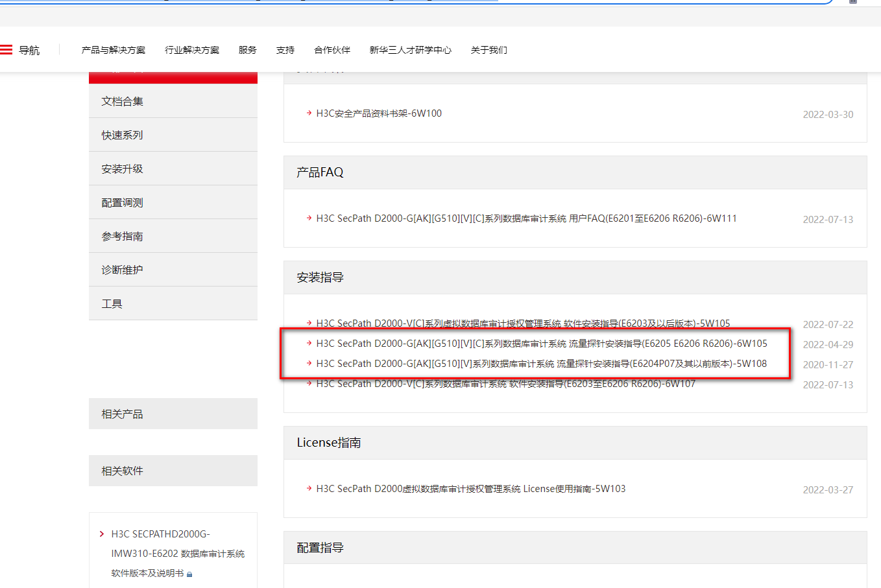Click the 导航 label next to the hamburger icon
The height and width of the screenshot is (588, 881).
[x=29, y=50]
